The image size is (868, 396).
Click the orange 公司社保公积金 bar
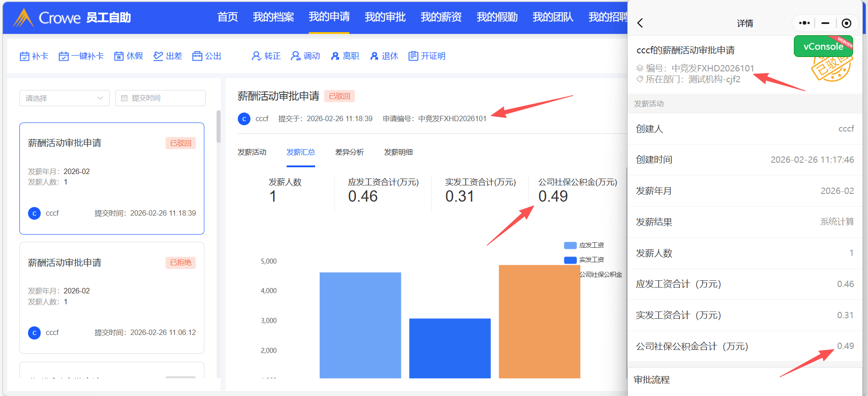(x=539, y=321)
